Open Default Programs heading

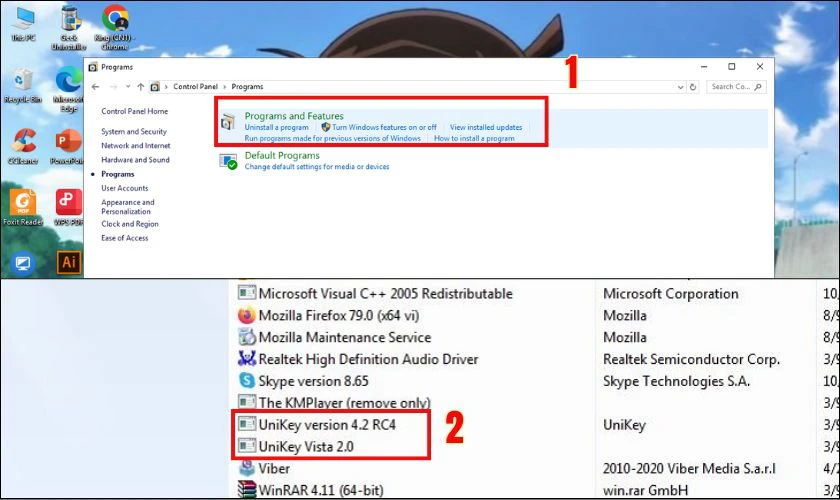coord(282,155)
